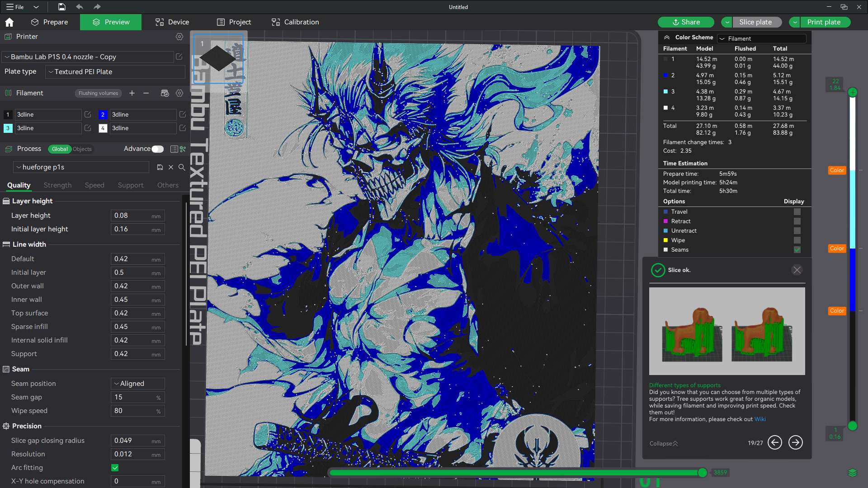
Task: Open the Plate type dropdown
Action: [115, 71]
